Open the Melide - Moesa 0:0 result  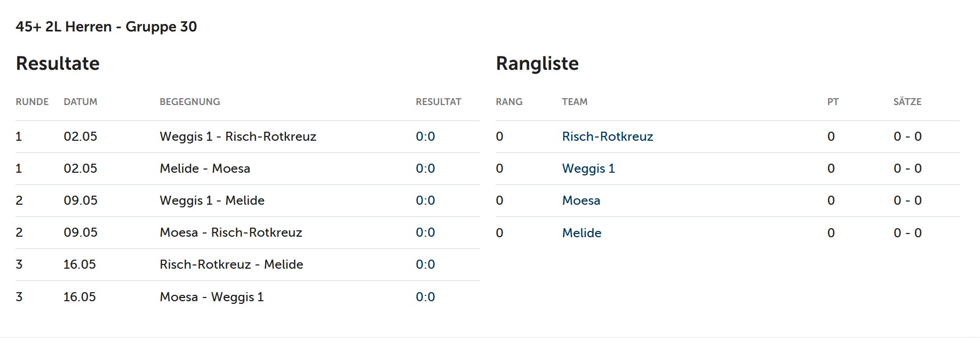425,168
